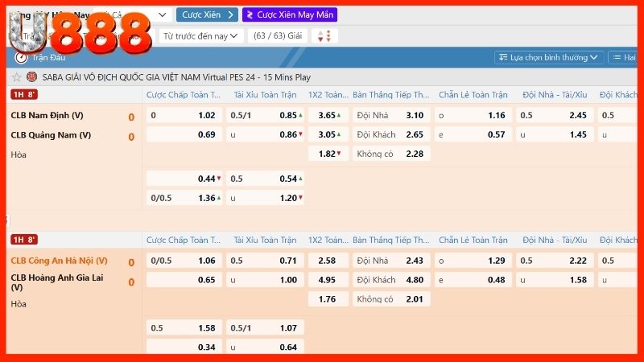Select the Trận Đấu header tab

[48, 57]
